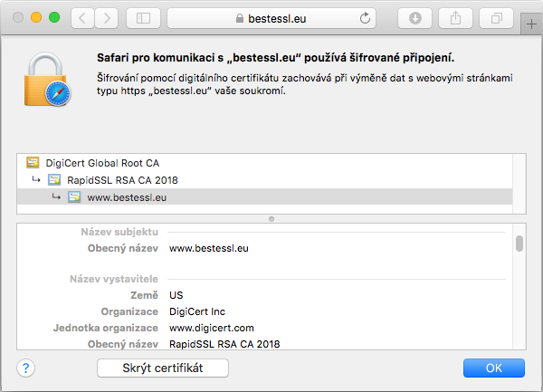The height and width of the screenshot is (392, 543).
Task: Click the Skrýt certifikát button
Action: [x=163, y=368]
